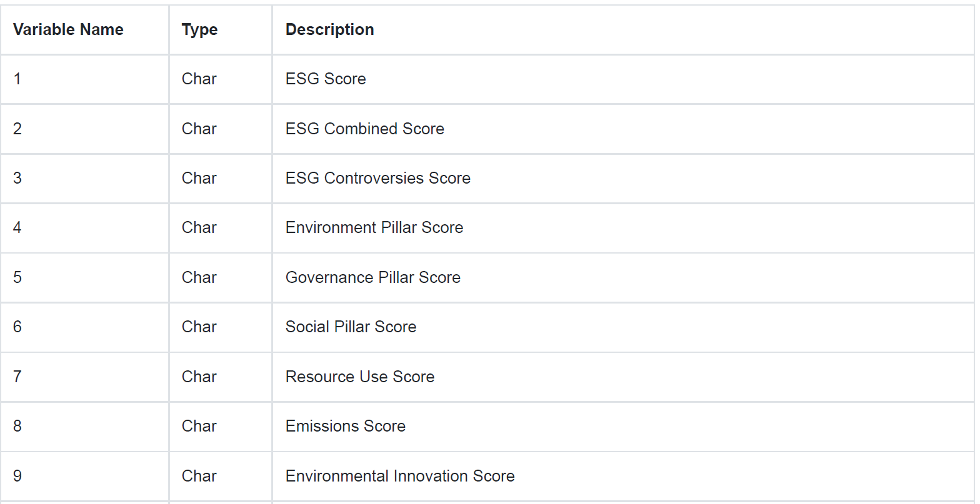Select the Emissions Score description cell
The image size is (980, 504).
click(x=345, y=426)
